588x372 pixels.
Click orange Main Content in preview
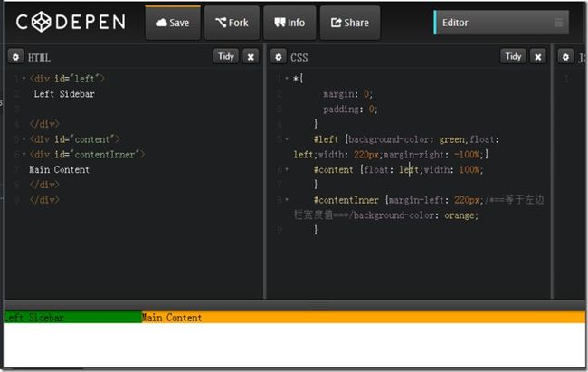pos(364,317)
